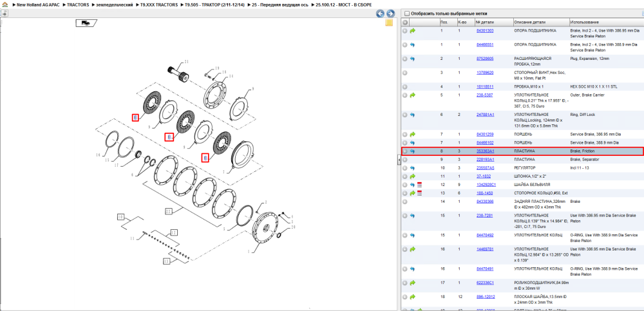The width and height of the screenshot is (644, 311).
Task: Open part number link 622336C1
Action: tap(485, 283)
